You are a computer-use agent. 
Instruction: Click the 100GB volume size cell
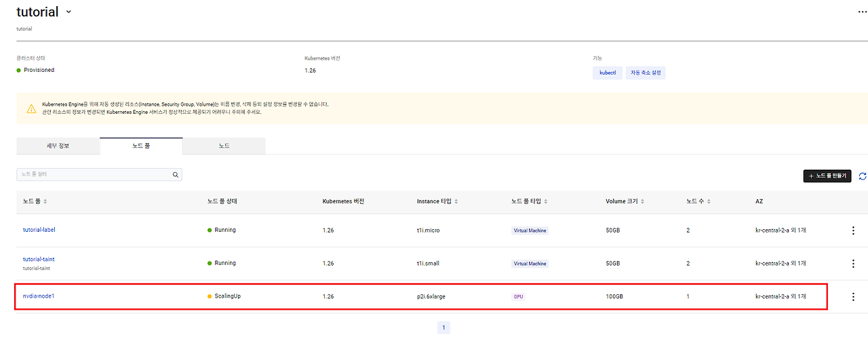pos(614,296)
